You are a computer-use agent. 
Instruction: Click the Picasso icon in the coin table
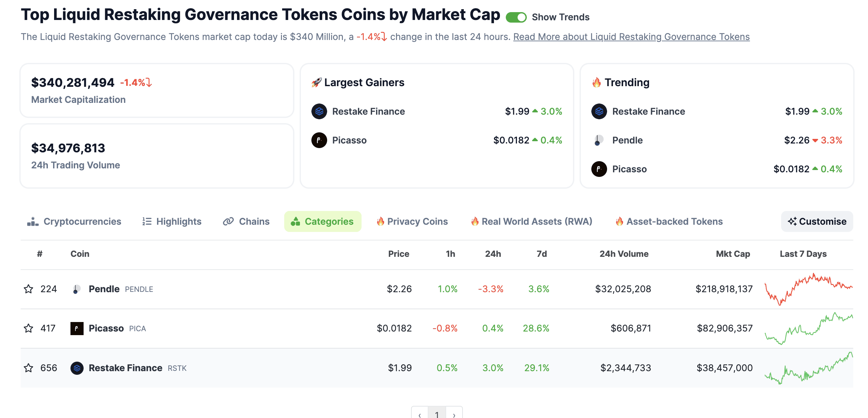pyautogui.click(x=77, y=328)
